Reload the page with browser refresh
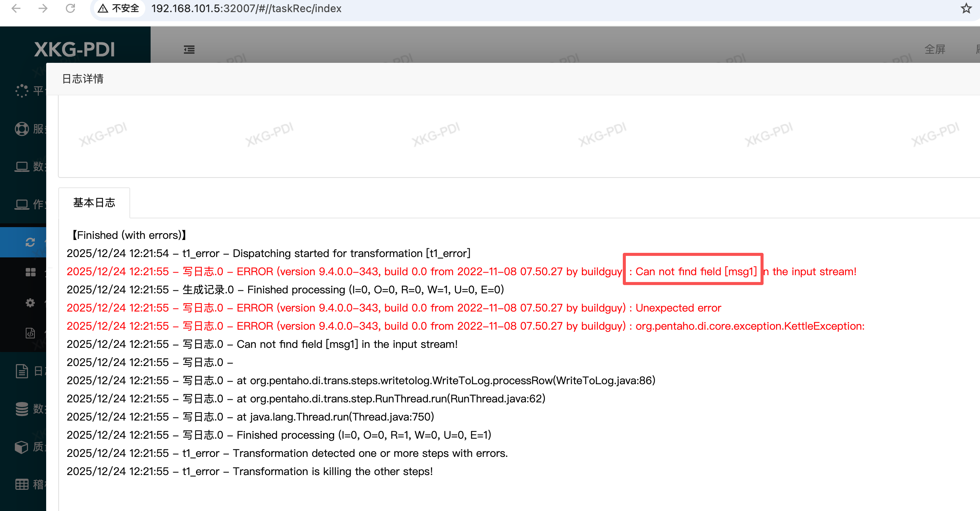The height and width of the screenshot is (511, 980). point(70,8)
